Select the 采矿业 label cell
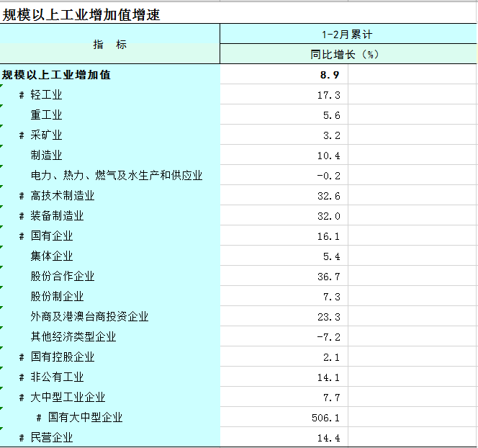478x448 pixels. pyautogui.click(x=46, y=135)
